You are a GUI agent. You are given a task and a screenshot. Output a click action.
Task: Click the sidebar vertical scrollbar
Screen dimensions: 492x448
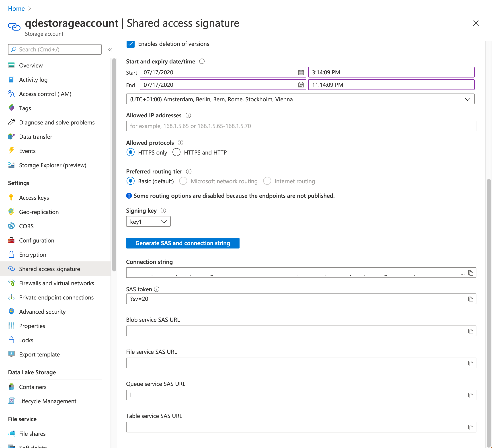click(x=114, y=165)
